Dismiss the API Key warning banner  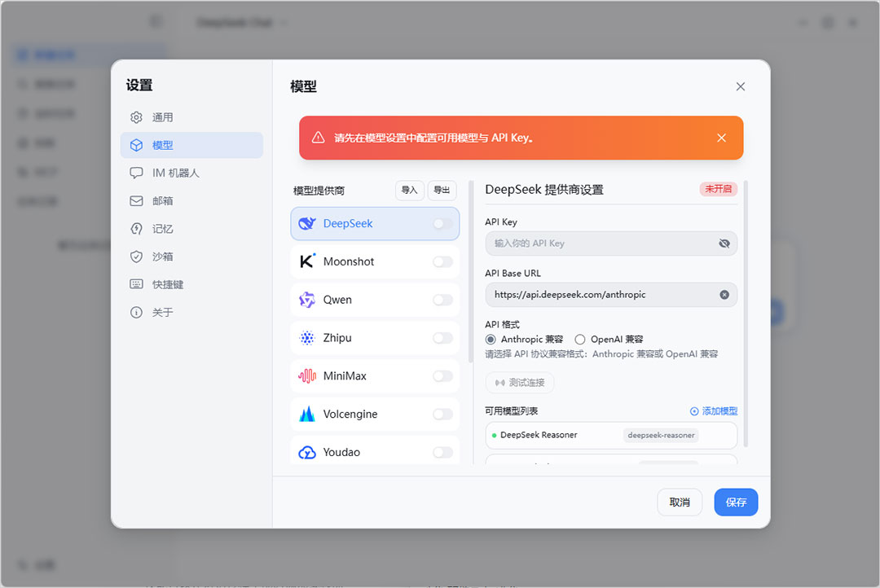coord(721,138)
